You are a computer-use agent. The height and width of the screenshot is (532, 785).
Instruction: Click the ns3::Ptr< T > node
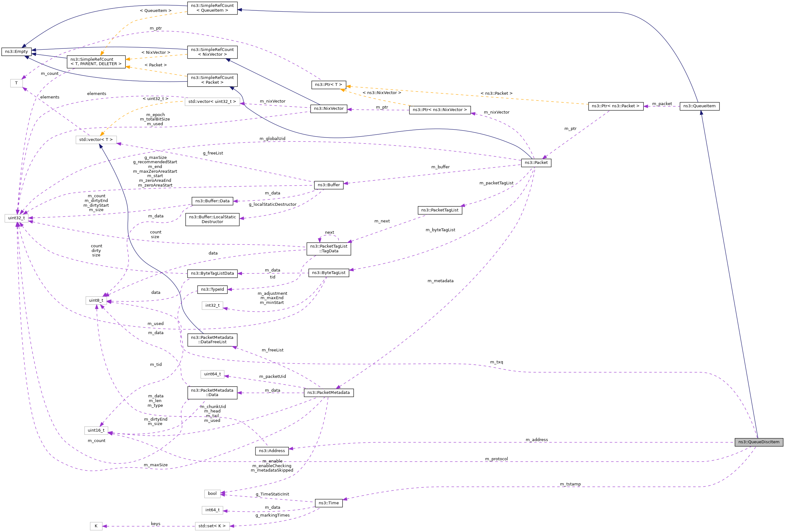point(329,85)
